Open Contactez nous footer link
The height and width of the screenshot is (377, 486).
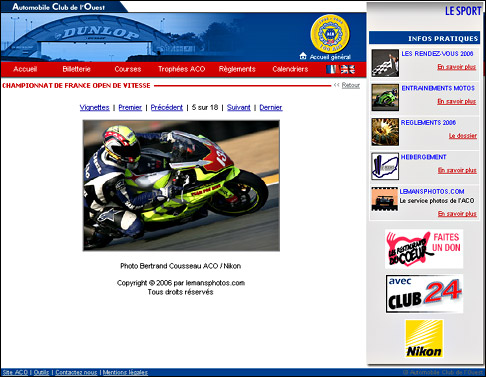pyautogui.click(x=76, y=372)
